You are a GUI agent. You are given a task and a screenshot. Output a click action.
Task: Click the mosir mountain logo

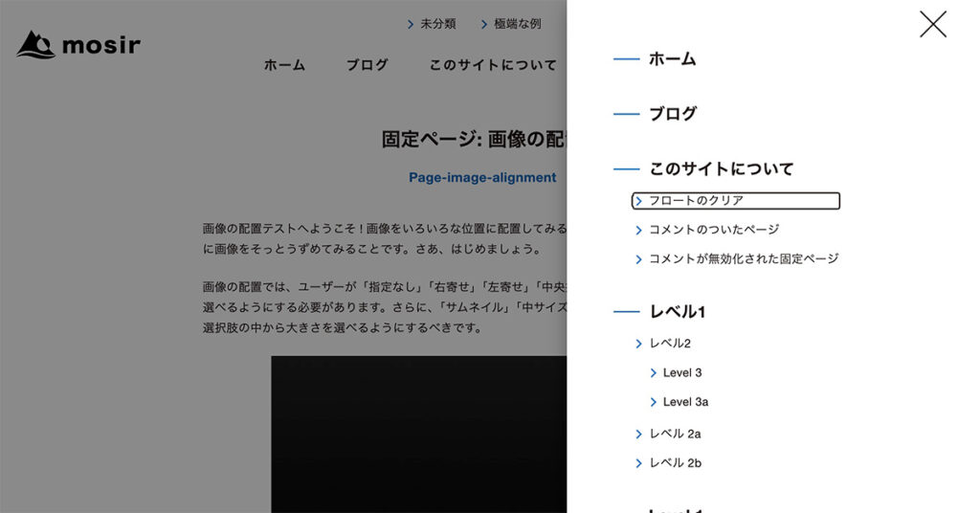[x=78, y=45]
